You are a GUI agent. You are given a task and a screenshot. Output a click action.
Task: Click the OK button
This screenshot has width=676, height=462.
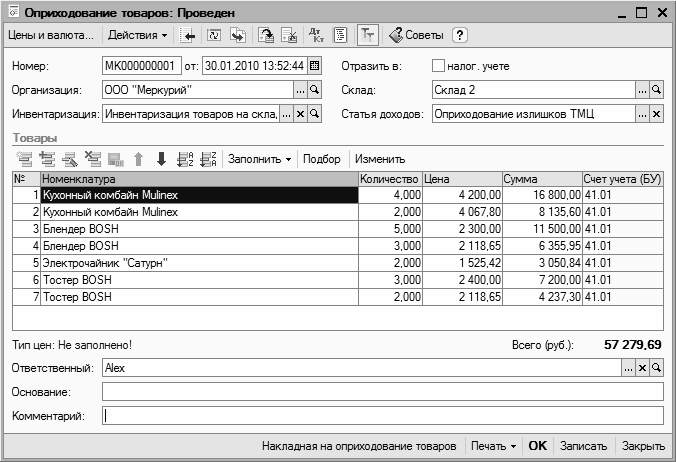click(538, 446)
